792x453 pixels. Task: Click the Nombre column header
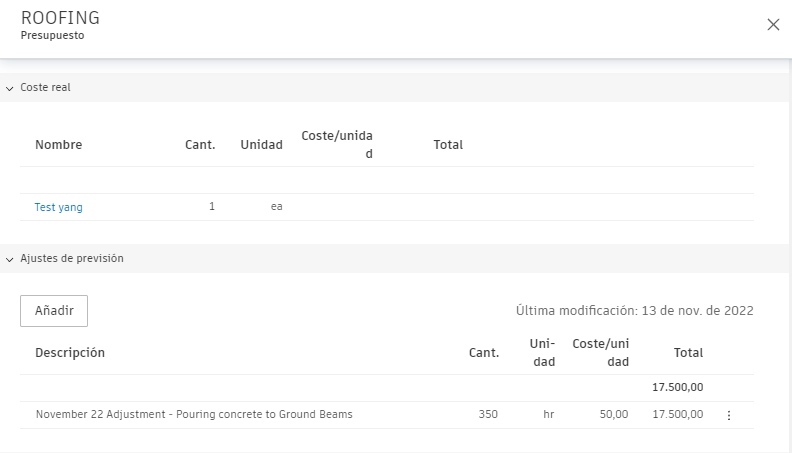click(58, 145)
